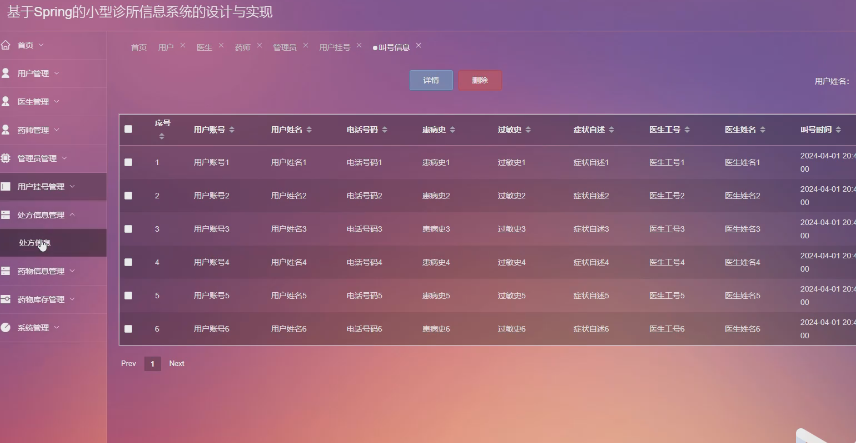Click the card icon beside 药物信息管理

(5, 271)
